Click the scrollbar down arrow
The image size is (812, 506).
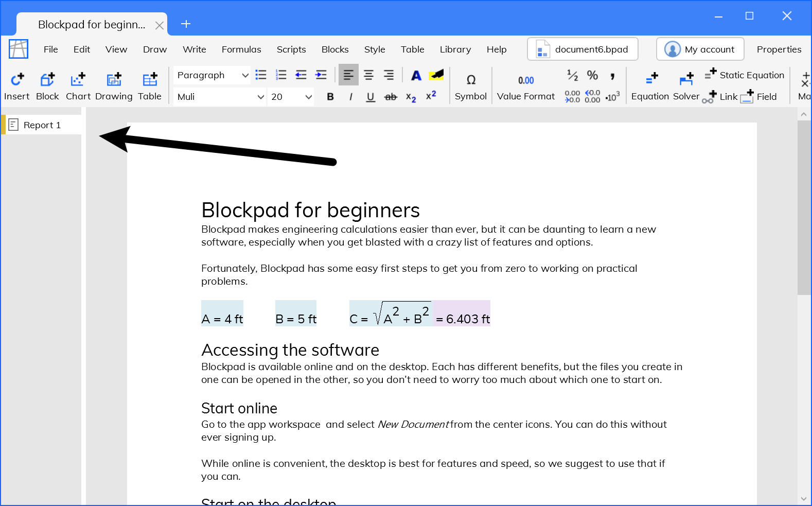[804, 498]
